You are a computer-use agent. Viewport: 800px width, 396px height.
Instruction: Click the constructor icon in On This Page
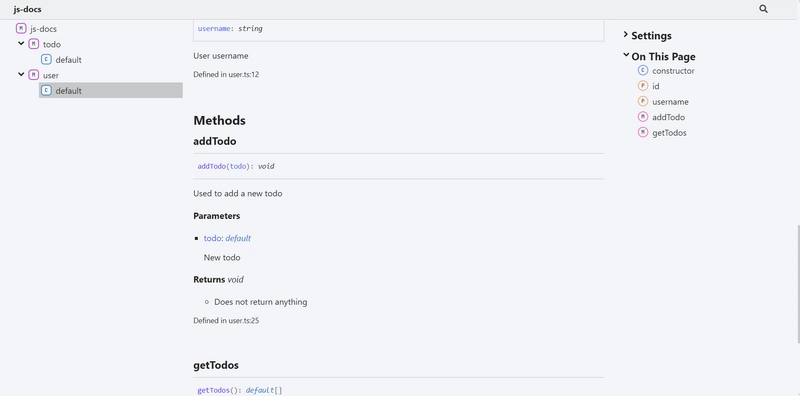(643, 70)
